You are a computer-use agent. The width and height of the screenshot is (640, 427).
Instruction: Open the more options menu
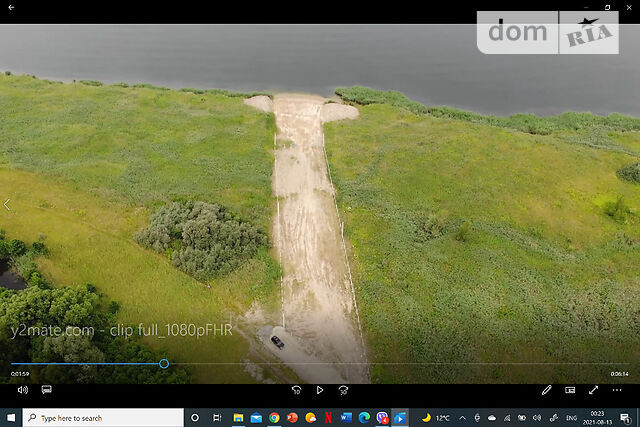[x=618, y=390]
